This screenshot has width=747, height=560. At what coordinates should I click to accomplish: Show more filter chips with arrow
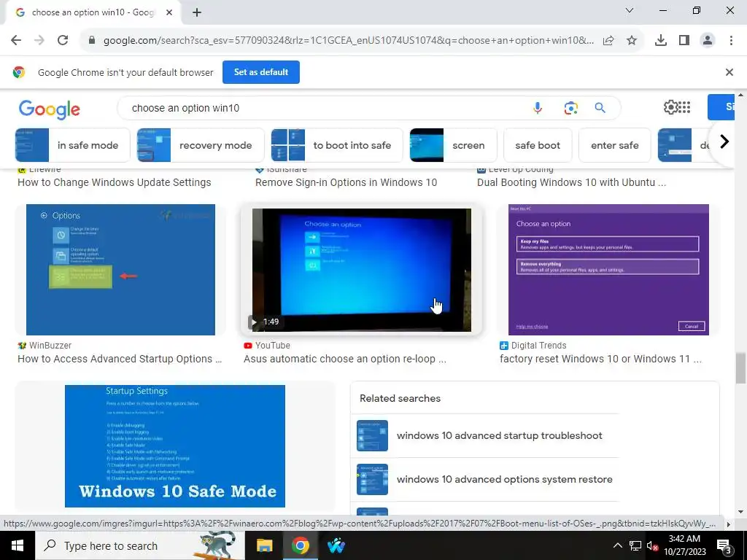point(724,141)
